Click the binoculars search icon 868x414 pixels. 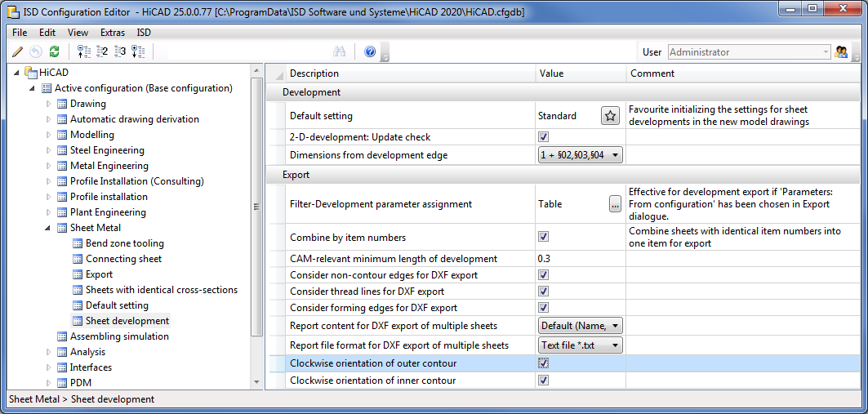(340, 52)
